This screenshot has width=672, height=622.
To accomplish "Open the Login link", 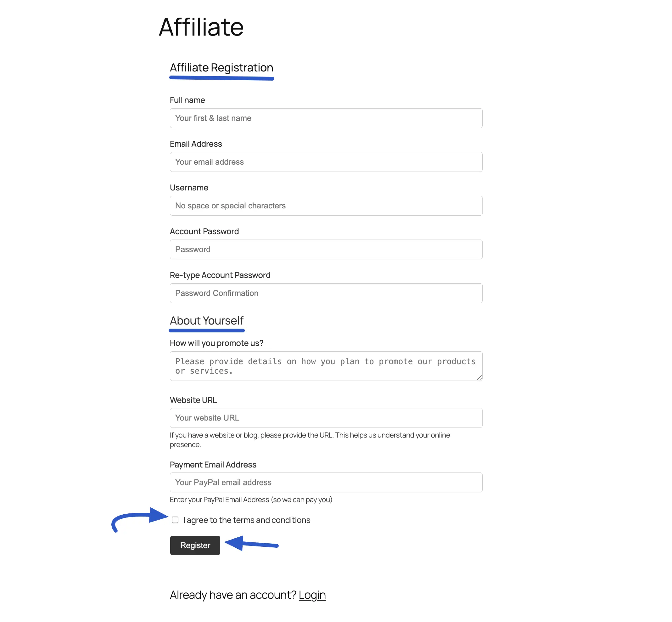I will pos(312,595).
